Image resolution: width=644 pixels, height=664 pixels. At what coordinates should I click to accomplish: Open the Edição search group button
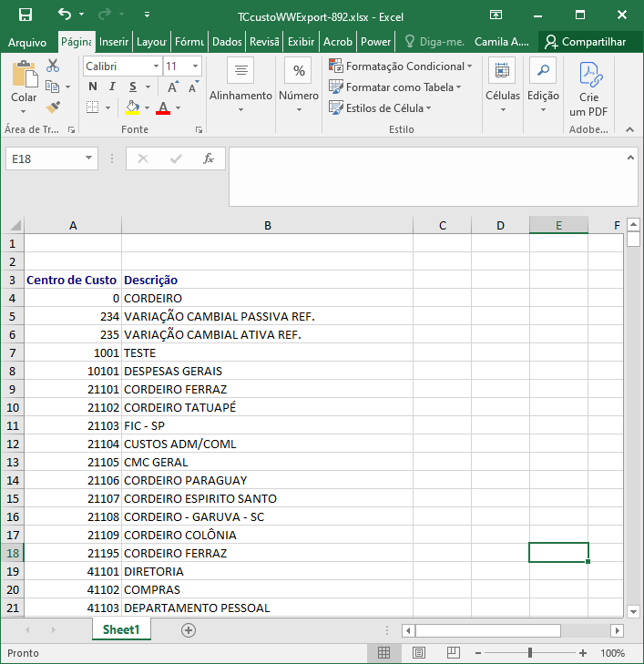pos(543,86)
